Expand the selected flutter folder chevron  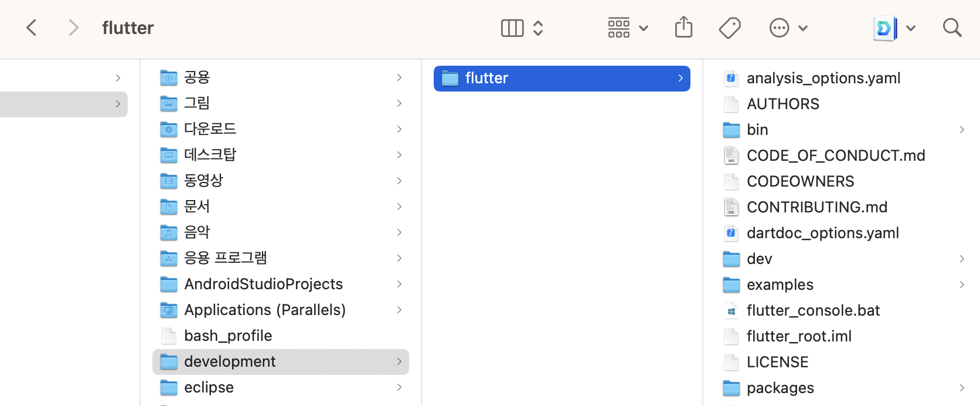coord(680,78)
